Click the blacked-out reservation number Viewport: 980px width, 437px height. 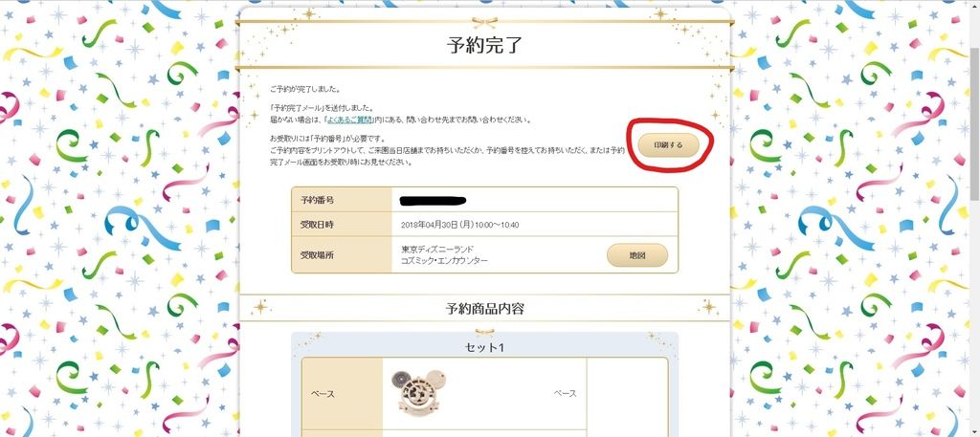433,201
